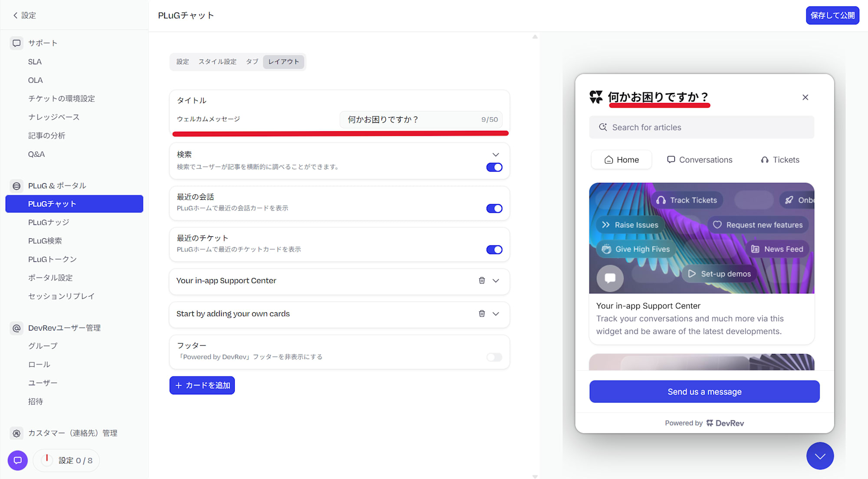This screenshot has width=868, height=479.
Task: Click the white chat bubble in banner image
Action: coord(610,278)
